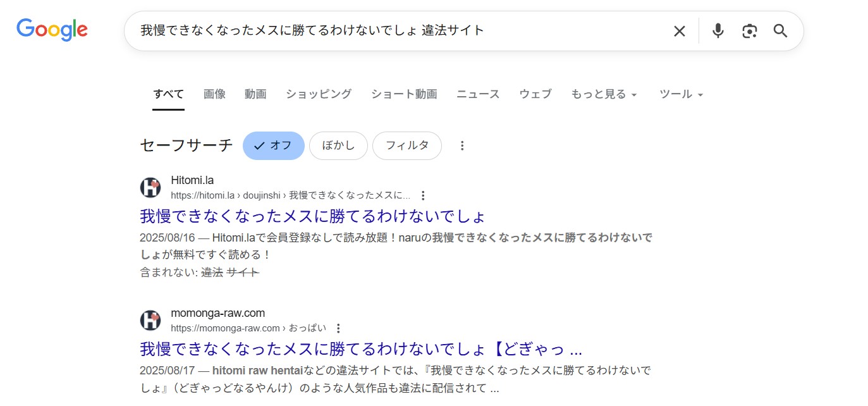Open the ツール dropdown

coord(681,94)
